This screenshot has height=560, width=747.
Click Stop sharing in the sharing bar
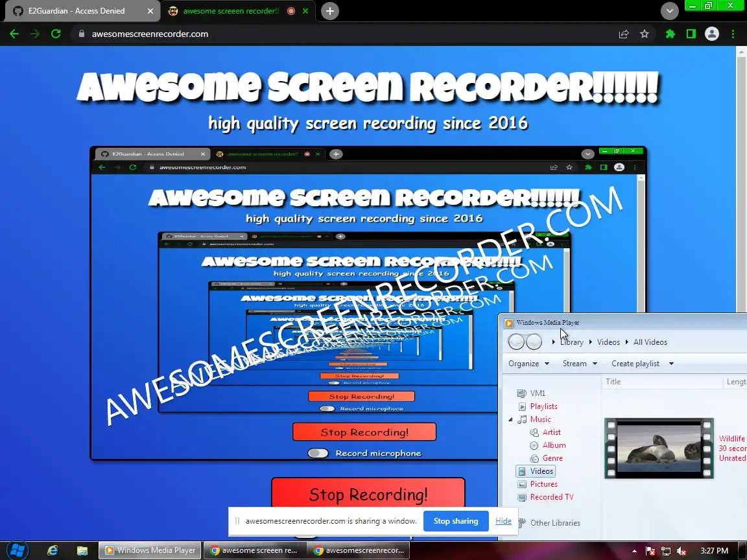pyautogui.click(x=456, y=521)
